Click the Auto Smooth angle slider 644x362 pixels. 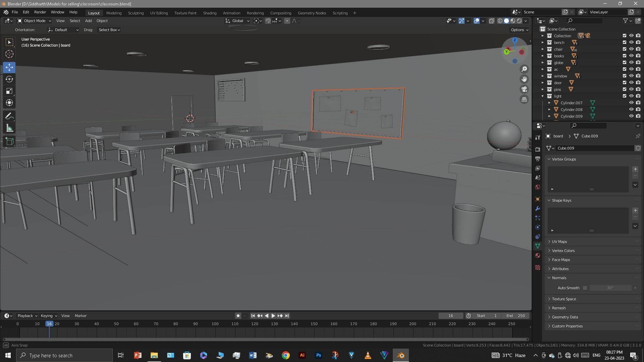point(610,288)
